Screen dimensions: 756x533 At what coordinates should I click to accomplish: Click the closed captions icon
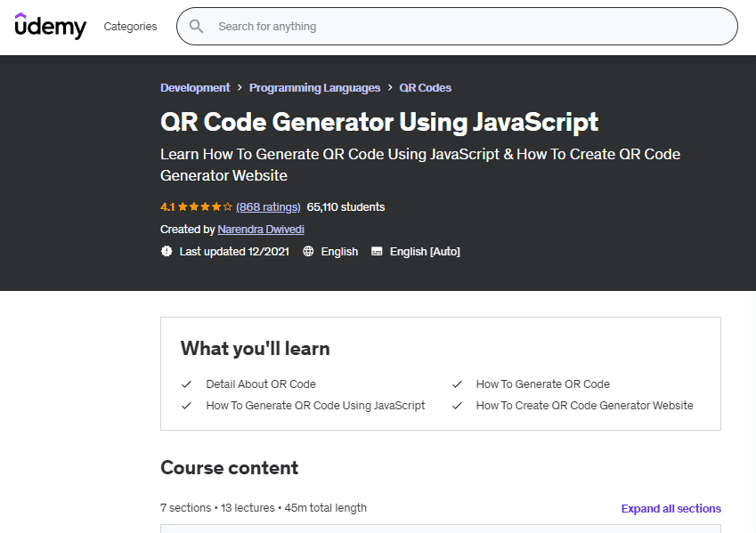pos(377,252)
